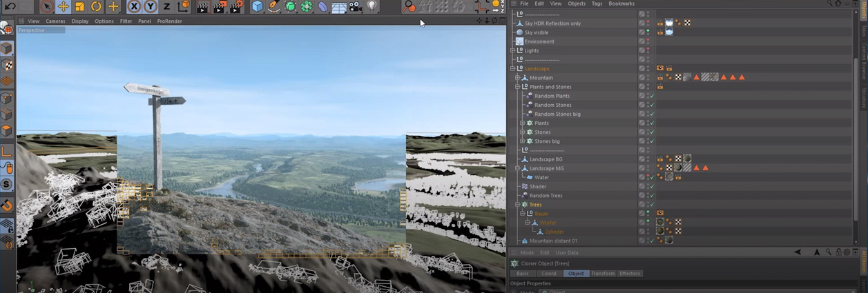Click the Render to Picture Viewer icon
868x293 pixels.
click(x=219, y=6)
